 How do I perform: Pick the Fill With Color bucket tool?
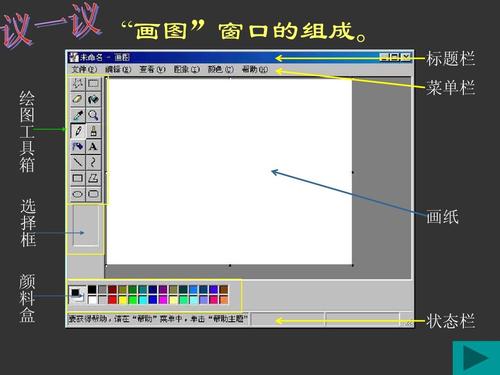click(x=93, y=99)
